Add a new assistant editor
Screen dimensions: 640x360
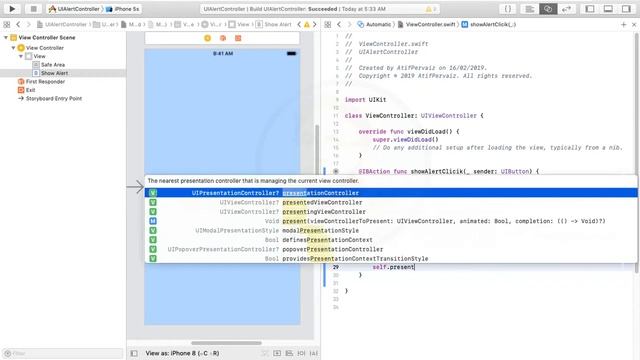click(624, 24)
